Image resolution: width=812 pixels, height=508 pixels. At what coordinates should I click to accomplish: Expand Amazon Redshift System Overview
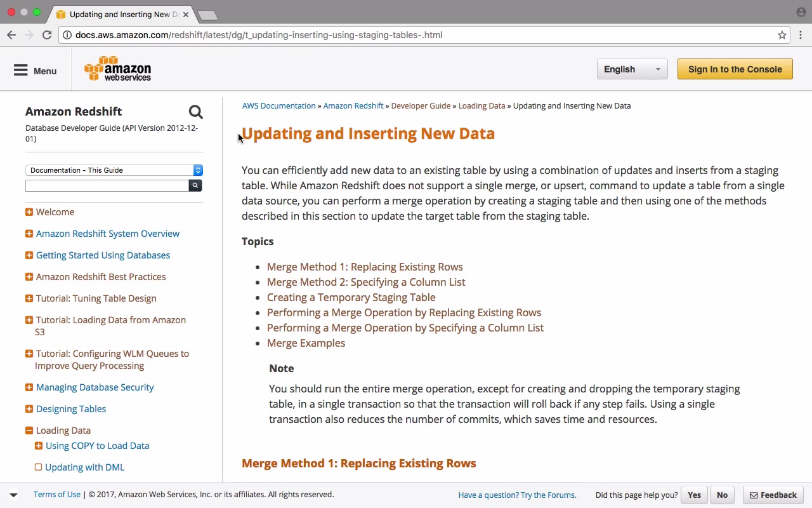coord(29,234)
